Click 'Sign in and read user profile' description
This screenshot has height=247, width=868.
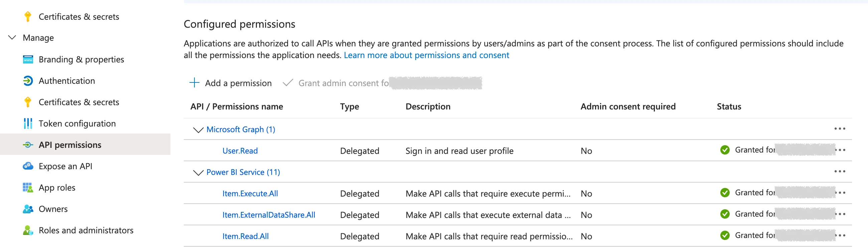(x=459, y=151)
